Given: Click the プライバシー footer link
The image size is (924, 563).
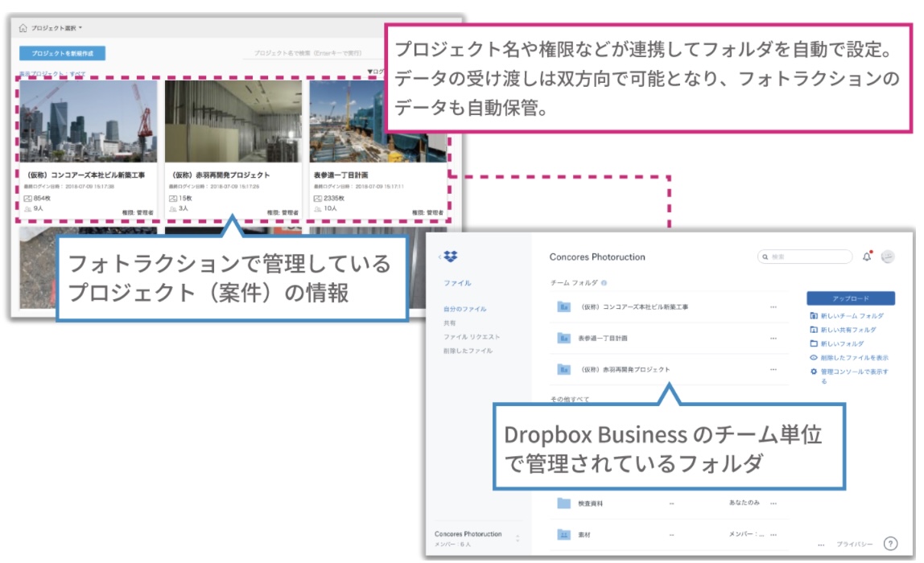Looking at the screenshot, I should pyautogui.click(x=855, y=545).
